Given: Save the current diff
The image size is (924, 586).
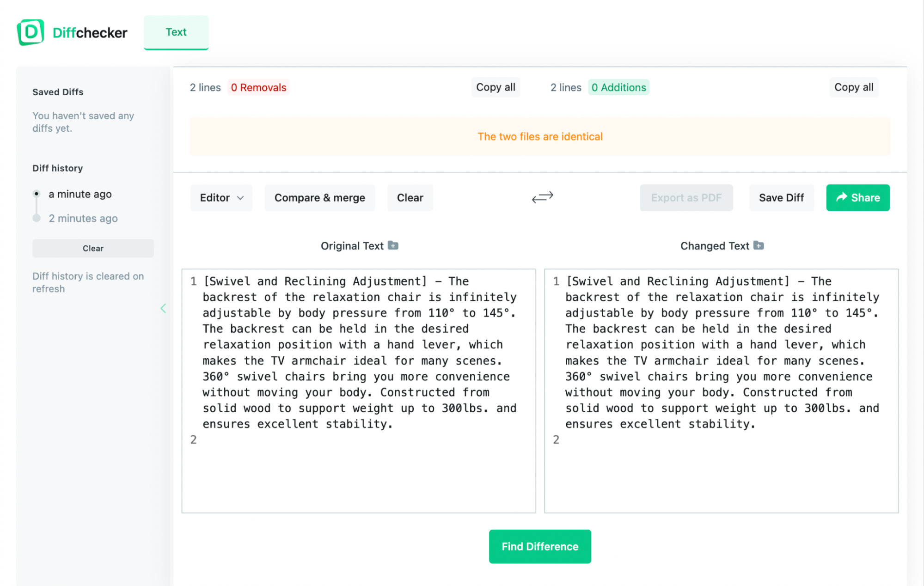Looking at the screenshot, I should [781, 197].
